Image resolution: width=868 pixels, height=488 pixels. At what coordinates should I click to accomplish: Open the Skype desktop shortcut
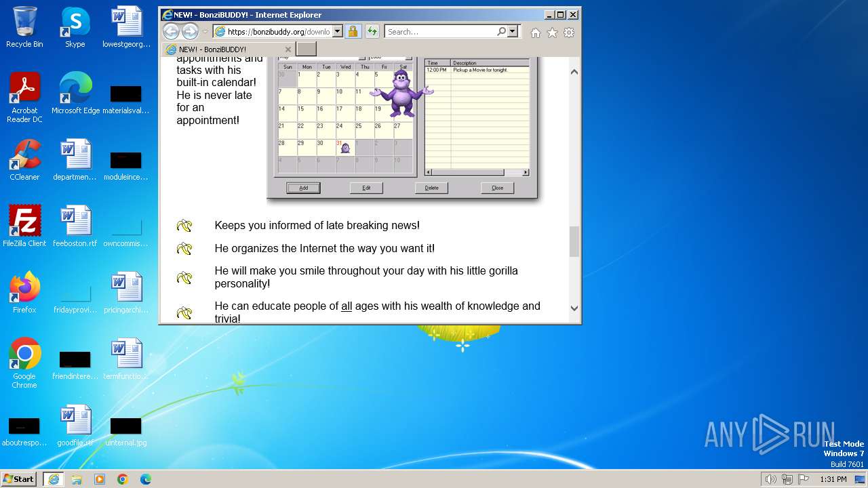75,26
